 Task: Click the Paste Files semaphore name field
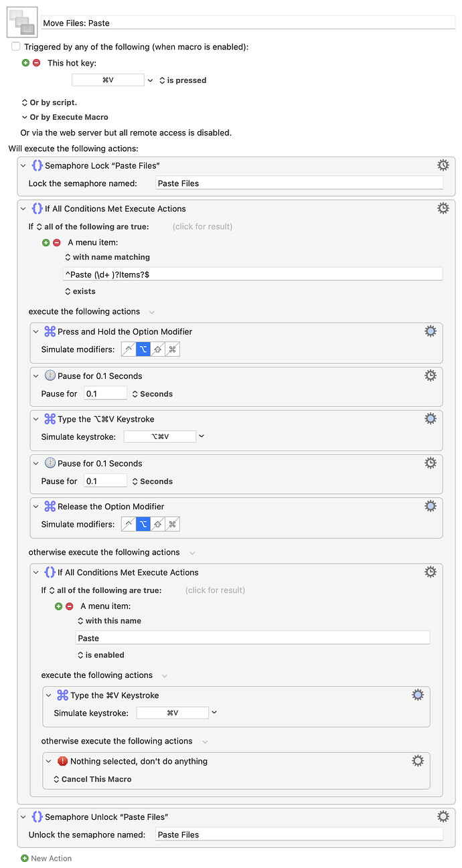[299, 183]
